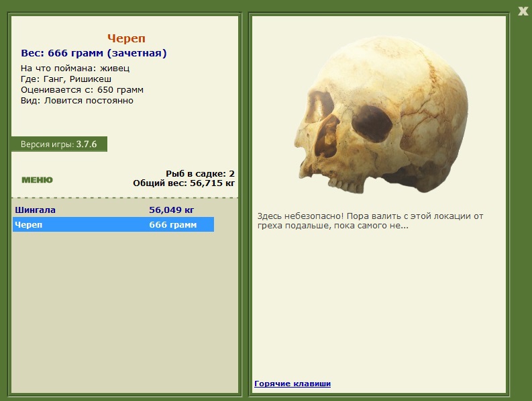The width and height of the screenshot is (532, 401).
Task: Click the text На что поймана: живец
Action: pos(75,69)
